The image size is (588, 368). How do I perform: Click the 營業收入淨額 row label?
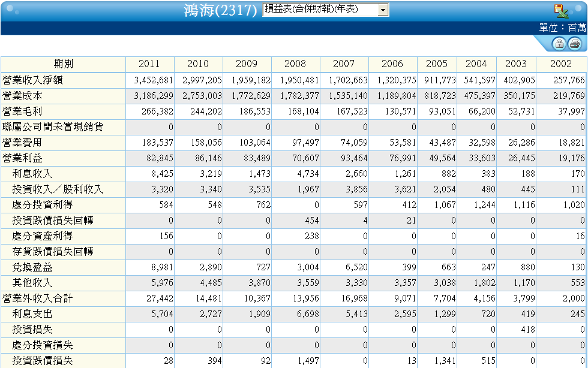(x=32, y=80)
